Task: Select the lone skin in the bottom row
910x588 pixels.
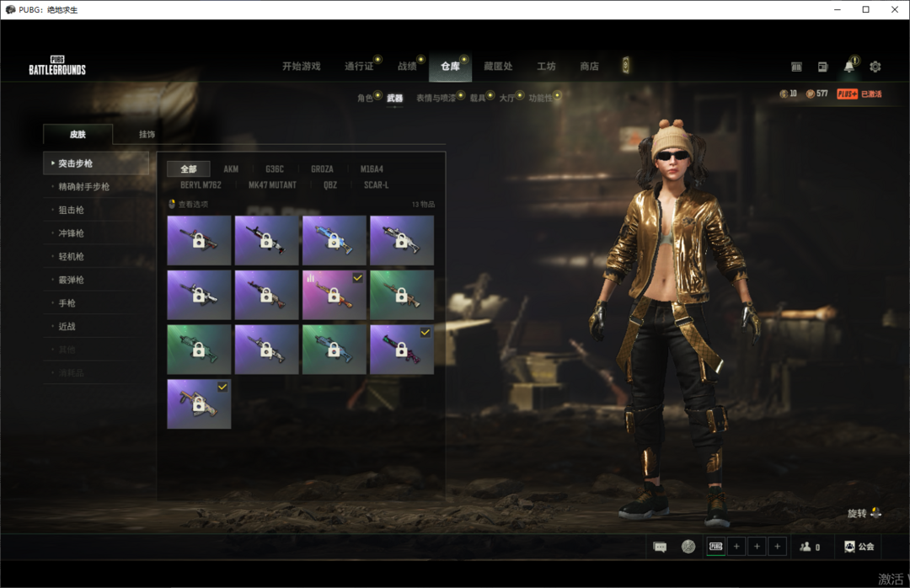Action: (x=199, y=404)
